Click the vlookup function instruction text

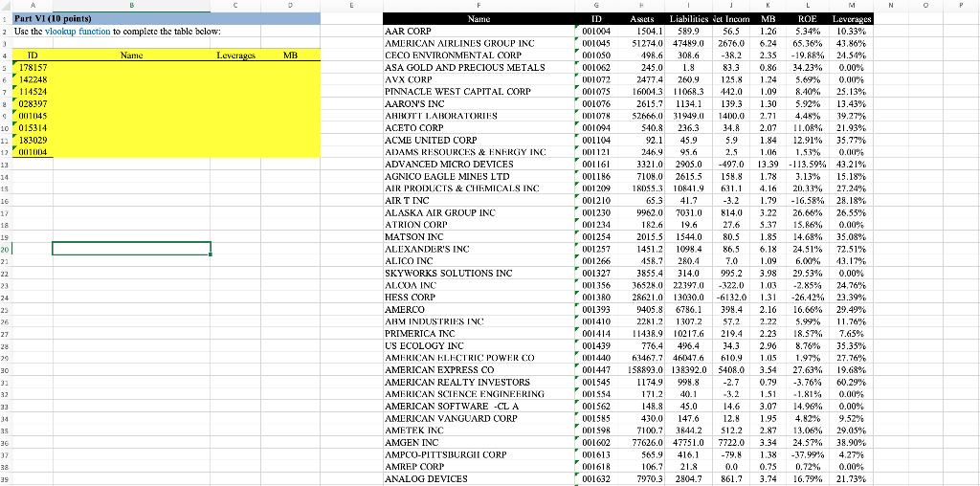(117, 31)
